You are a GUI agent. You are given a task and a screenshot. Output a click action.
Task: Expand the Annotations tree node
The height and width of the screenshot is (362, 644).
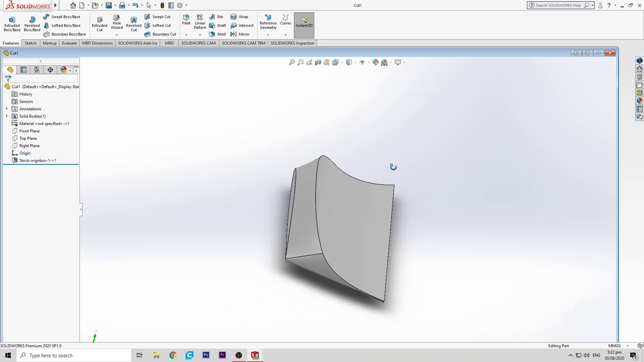point(7,109)
